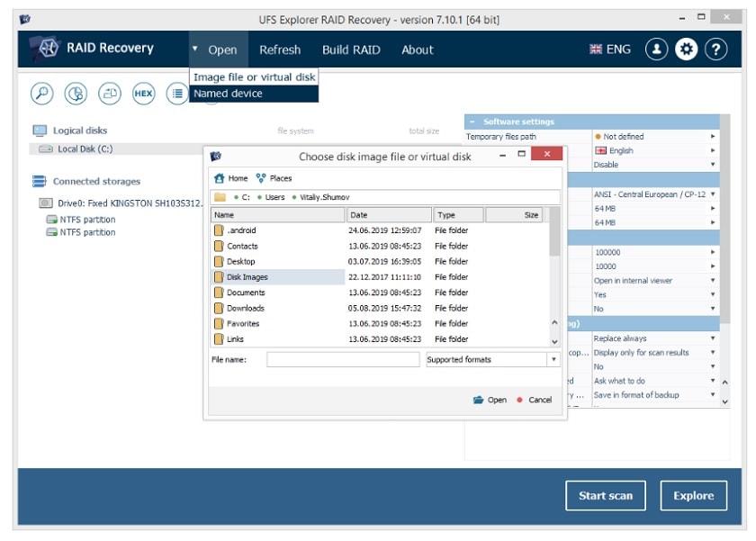The height and width of the screenshot is (541, 756).
Task: Open ANSI Central European encoding dropdown
Action: [713, 194]
